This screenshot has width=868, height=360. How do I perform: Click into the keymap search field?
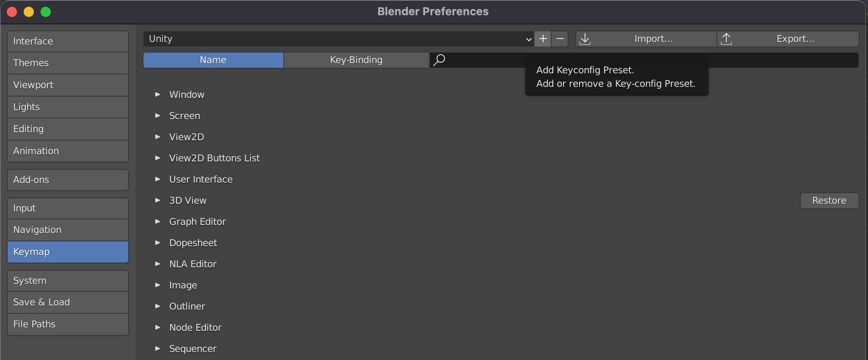486,60
